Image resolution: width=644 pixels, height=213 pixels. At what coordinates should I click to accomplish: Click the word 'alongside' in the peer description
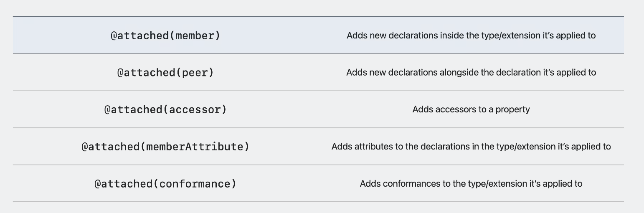(x=459, y=72)
